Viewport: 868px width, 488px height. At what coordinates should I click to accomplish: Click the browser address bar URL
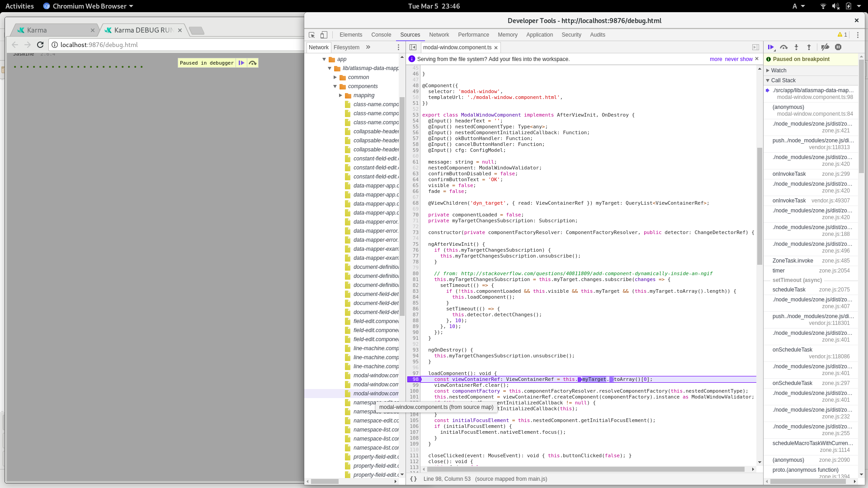[x=99, y=45]
